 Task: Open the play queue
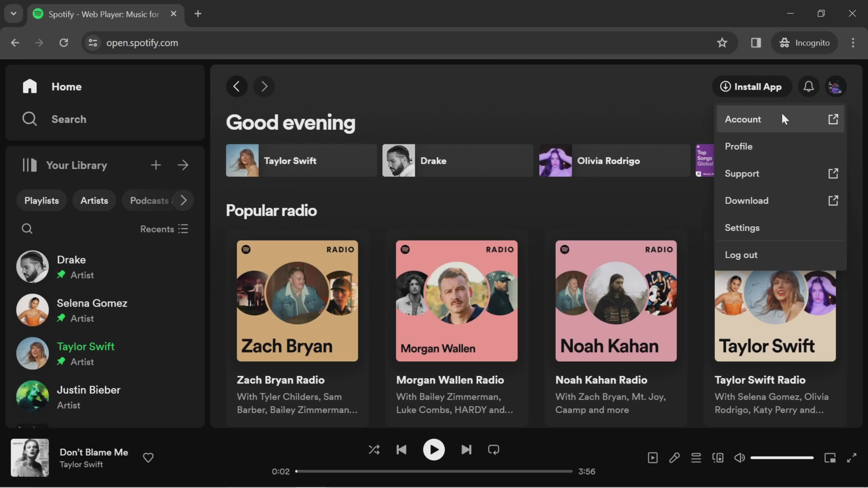696,458
